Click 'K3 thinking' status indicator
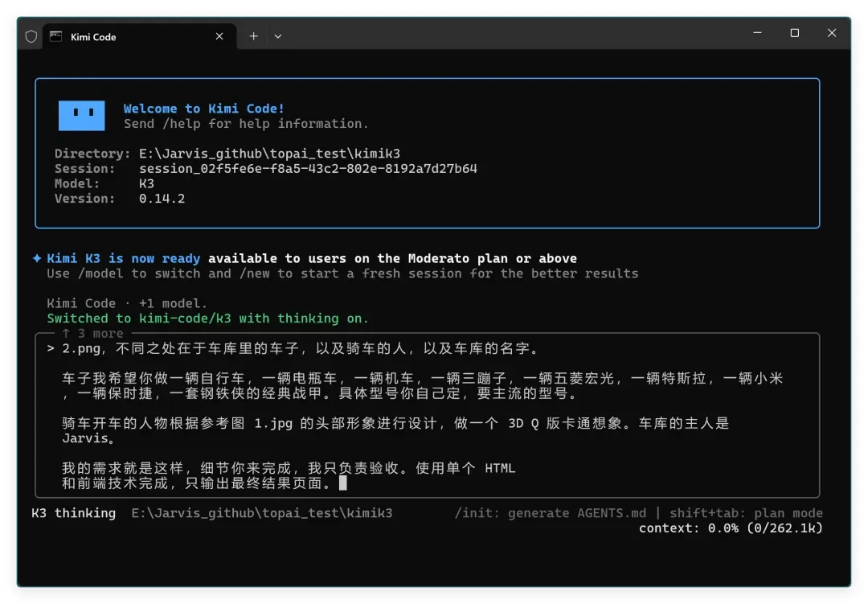868x604 pixels. [x=74, y=513]
